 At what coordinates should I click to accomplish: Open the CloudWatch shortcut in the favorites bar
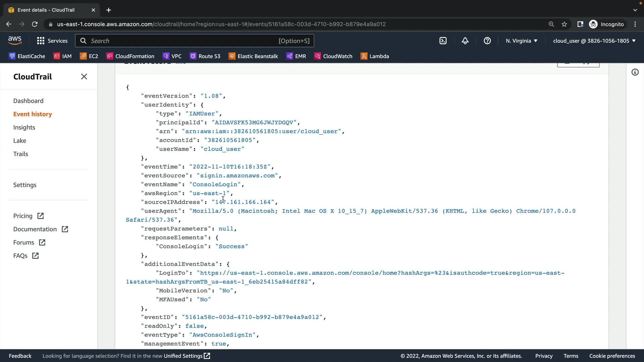[x=333, y=56]
